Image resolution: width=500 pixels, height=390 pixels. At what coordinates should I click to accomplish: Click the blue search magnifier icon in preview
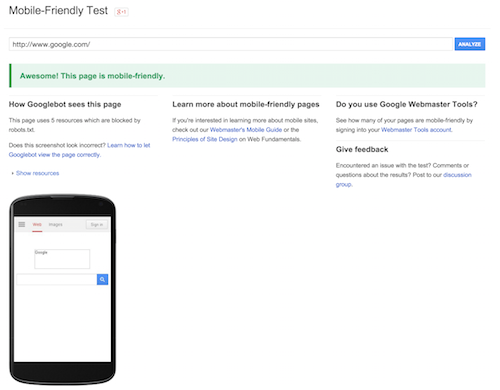click(102, 279)
